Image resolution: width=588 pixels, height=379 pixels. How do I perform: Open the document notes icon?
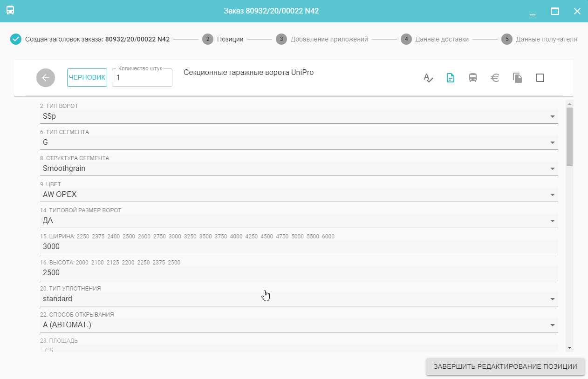pos(451,78)
